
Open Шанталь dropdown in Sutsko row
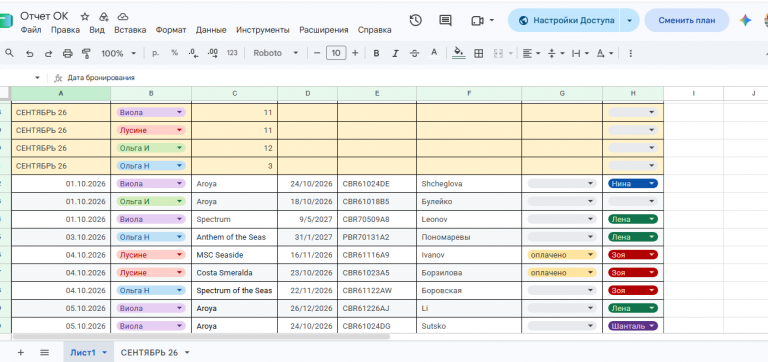tap(633, 326)
